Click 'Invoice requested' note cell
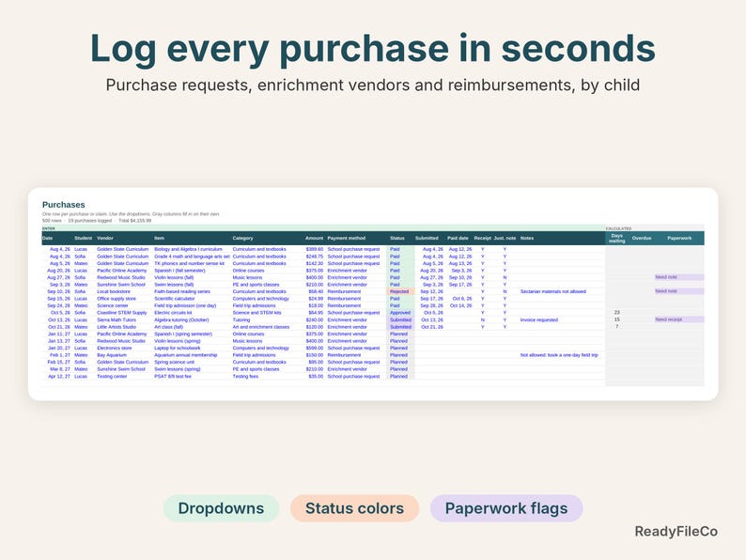This screenshot has height=560, width=746. click(538, 319)
